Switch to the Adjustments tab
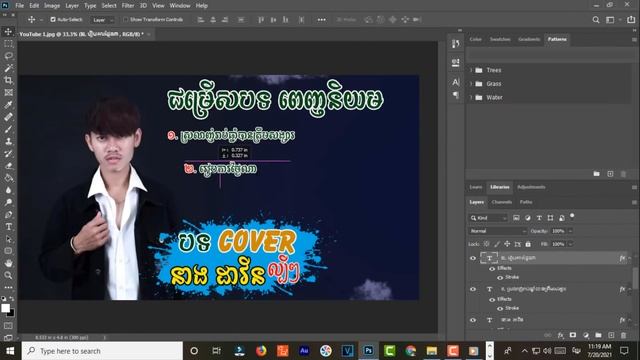The width and height of the screenshot is (640, 360). [531, 187]
